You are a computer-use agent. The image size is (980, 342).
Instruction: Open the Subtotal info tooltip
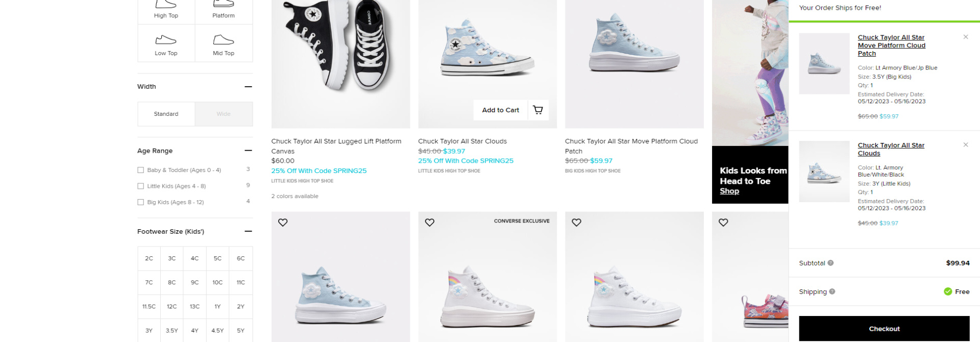(x=831, y=263)
